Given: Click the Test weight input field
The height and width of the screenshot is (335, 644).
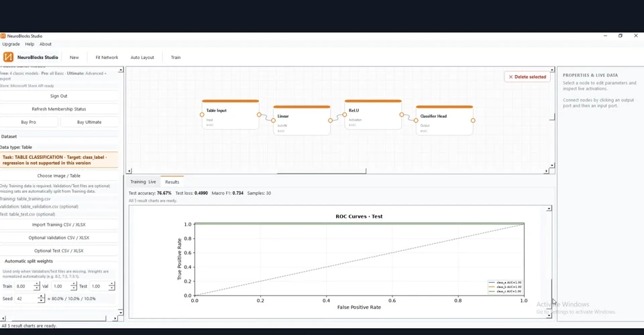Looking at the screenshot, I should point(99,286).
